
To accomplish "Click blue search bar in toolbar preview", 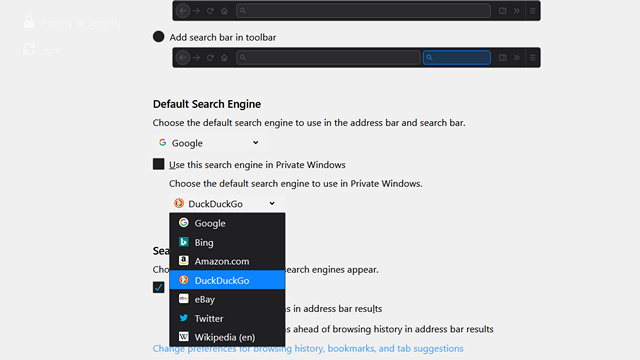I will [x=456, y=58].
